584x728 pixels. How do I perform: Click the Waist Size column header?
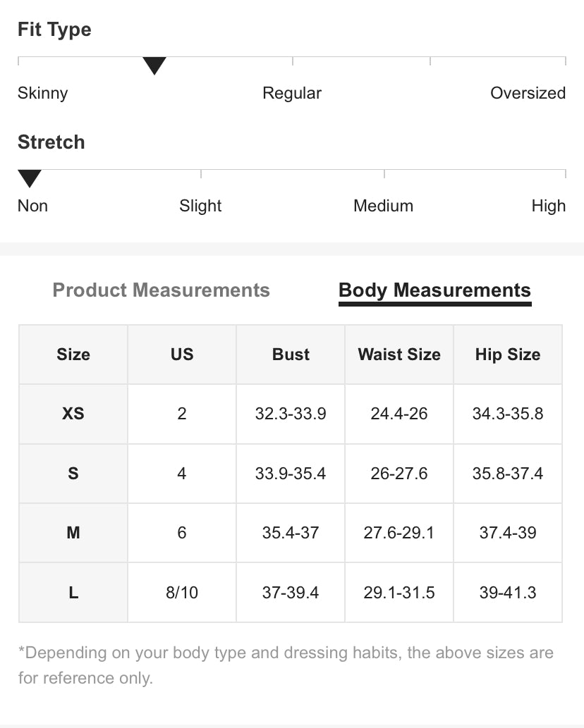pos(399,354)
